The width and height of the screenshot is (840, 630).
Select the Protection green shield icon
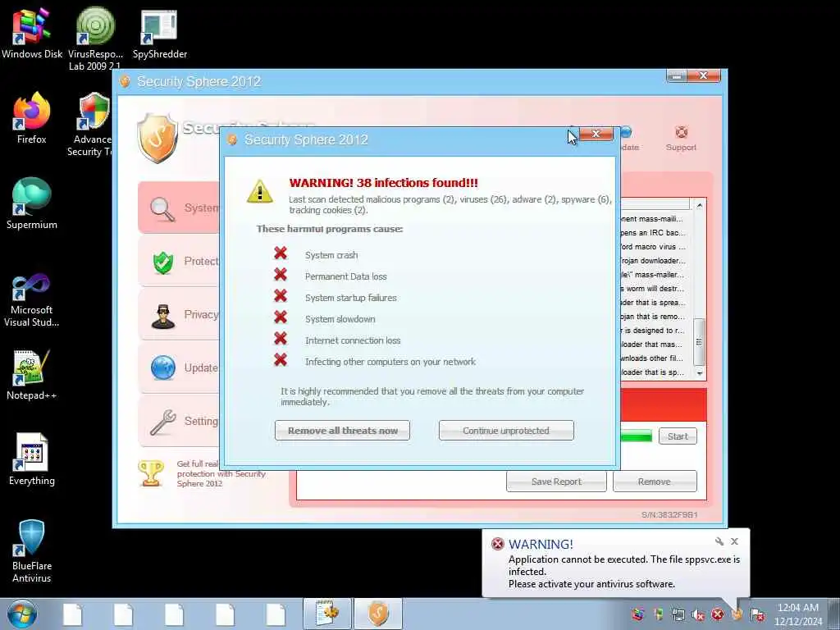click(x=163, y=262)
